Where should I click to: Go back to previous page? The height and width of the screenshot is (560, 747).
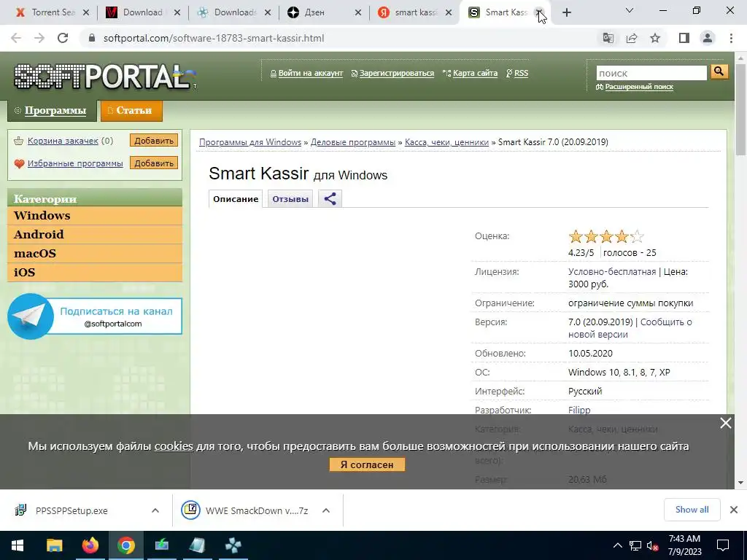pos(16,38)
